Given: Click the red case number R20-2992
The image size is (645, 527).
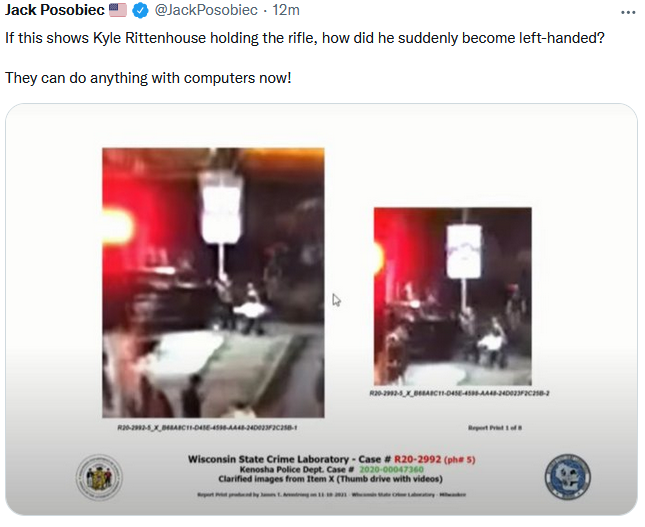Looking at the screenshot, I should [417, 459].
